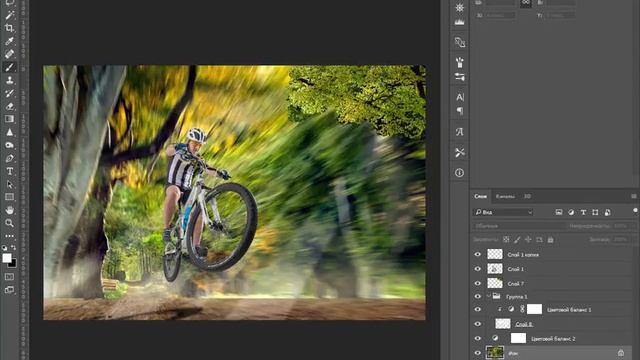
Task: Toggle Quick Mask mode icon
Action: pos(9,277)
